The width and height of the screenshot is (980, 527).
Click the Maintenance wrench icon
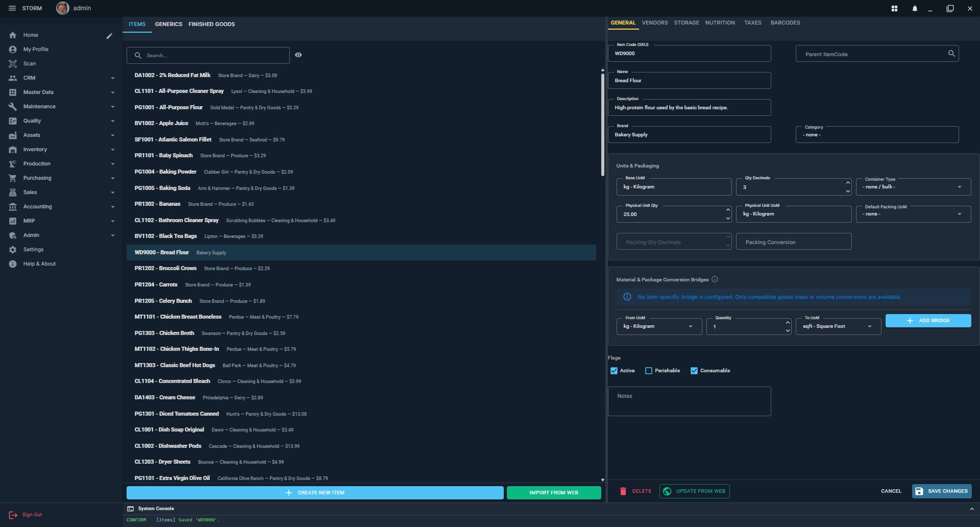coord(13,107)
